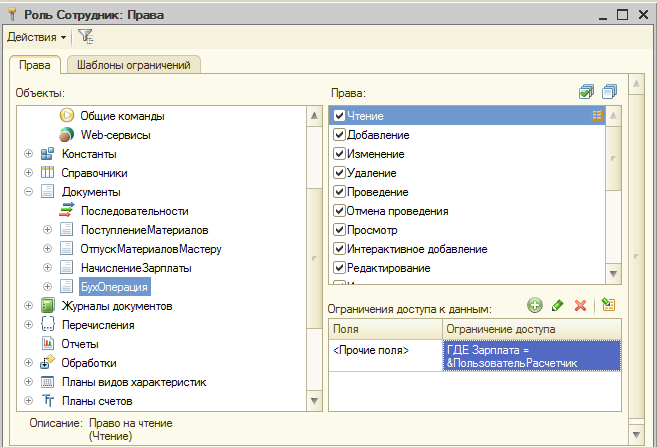
Task: Clear all rights with the uncheck-all icon
Action: (609, 92)
